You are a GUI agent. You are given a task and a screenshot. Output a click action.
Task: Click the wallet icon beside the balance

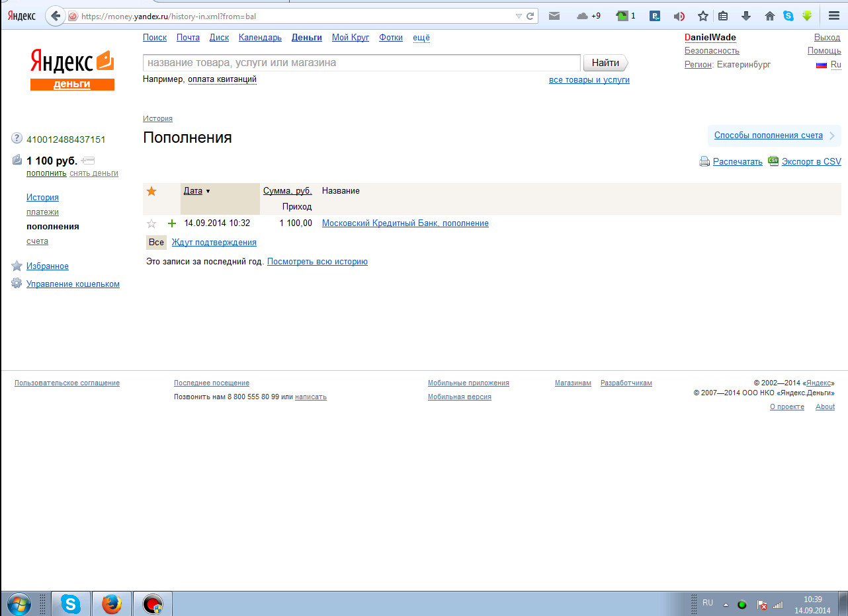click(x=17, y=160)
